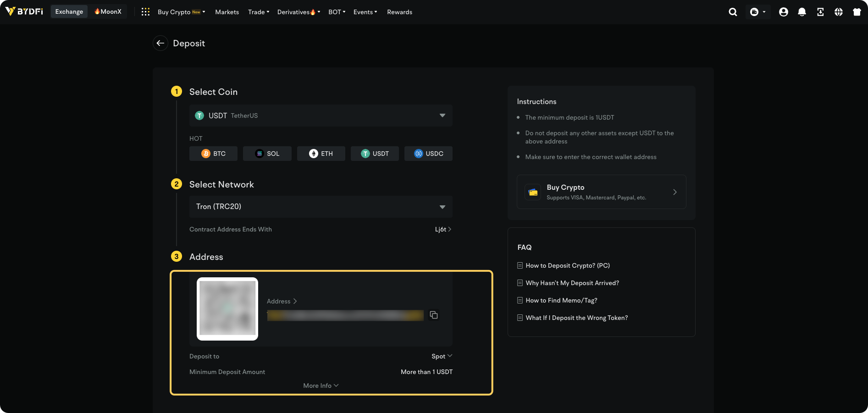The width and height of the screenshot is (868, 413).
Task: Open the notifications bell
Action: 802,12
